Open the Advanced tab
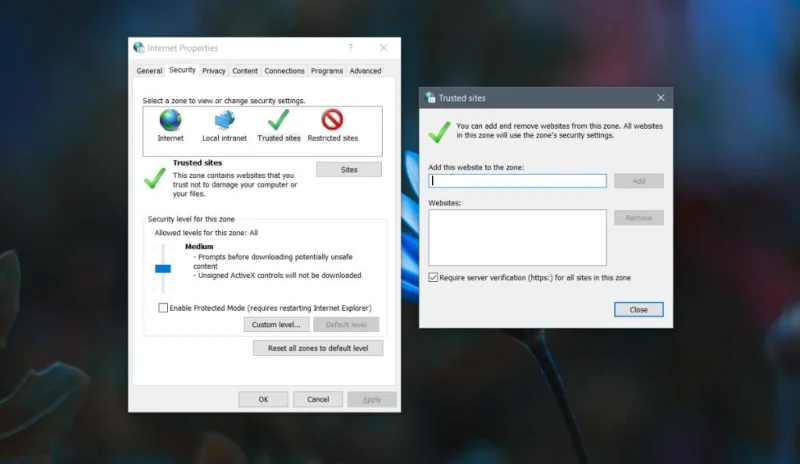 click(365, 71)
